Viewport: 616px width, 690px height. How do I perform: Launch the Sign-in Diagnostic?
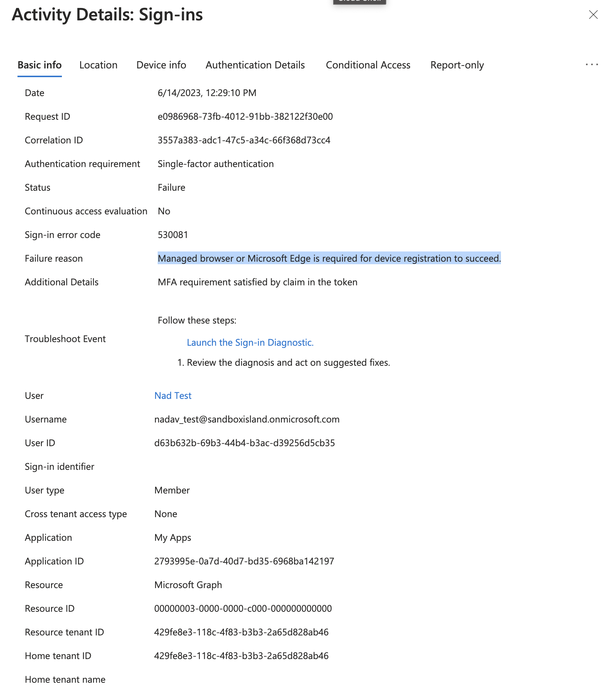[250, 342]
